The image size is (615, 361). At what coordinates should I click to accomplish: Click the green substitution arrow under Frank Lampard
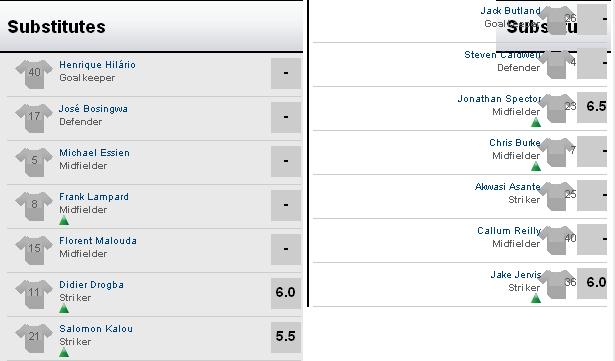[64, 221]
